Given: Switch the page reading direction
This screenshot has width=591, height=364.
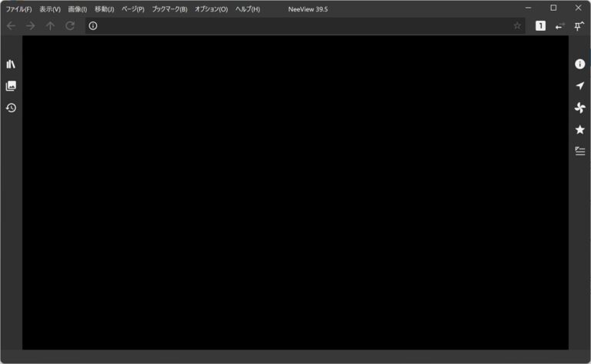Looking at the screenshot, I should (559, 26).
